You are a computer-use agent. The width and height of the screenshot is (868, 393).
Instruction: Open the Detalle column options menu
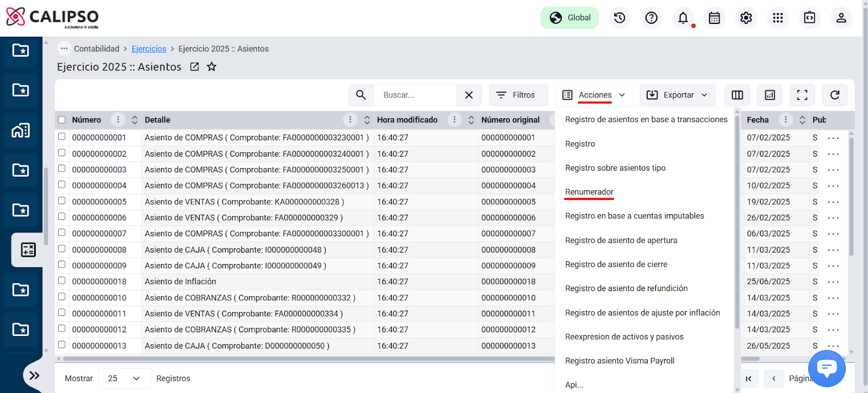pos(350,120)
